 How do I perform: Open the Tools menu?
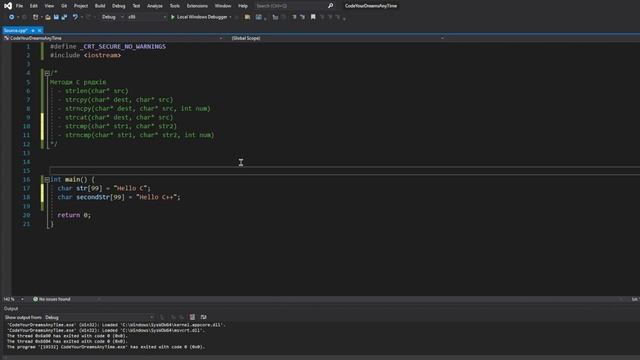point(174,6)
